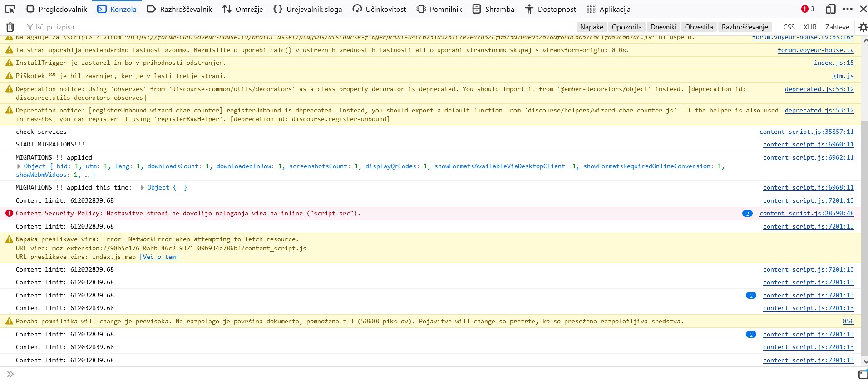Viewport: 868px width, 390px height.
Task: Toggle the Dnevniki logs filter
Action: pos(663,27)
